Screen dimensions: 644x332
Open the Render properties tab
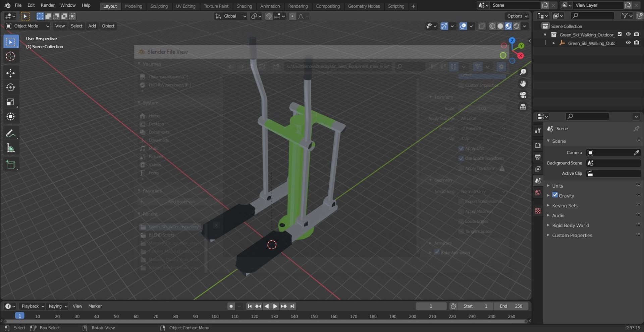coord(538,145)
